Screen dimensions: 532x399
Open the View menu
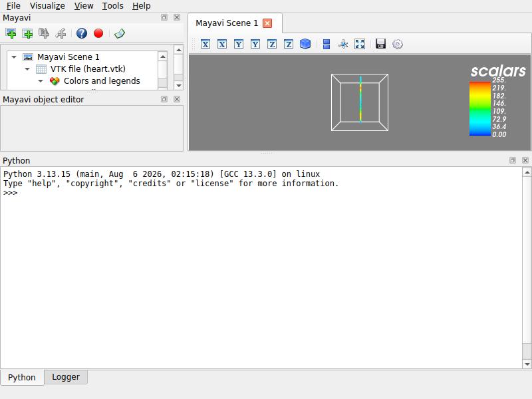pyautogui.click(x=84, y=6)
